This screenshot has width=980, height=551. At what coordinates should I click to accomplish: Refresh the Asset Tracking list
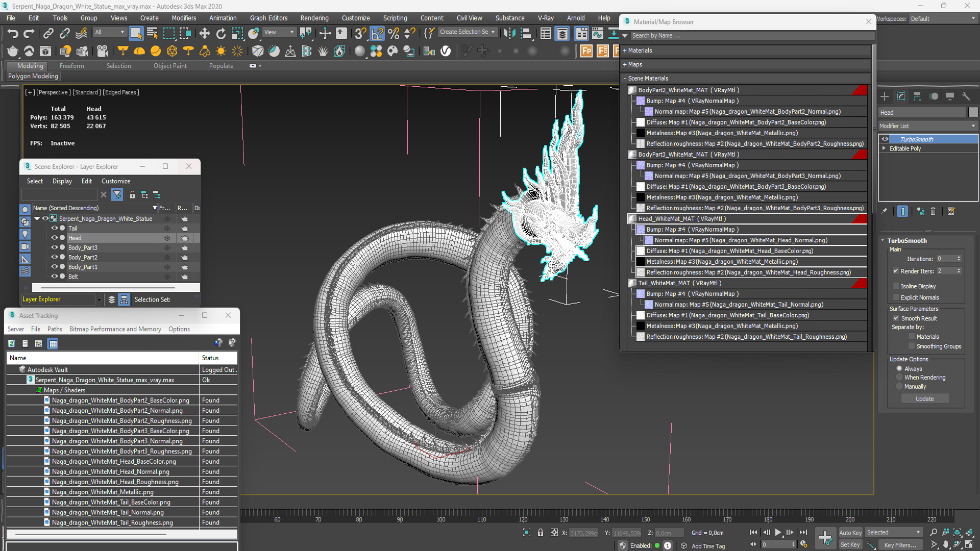[11, 343]
